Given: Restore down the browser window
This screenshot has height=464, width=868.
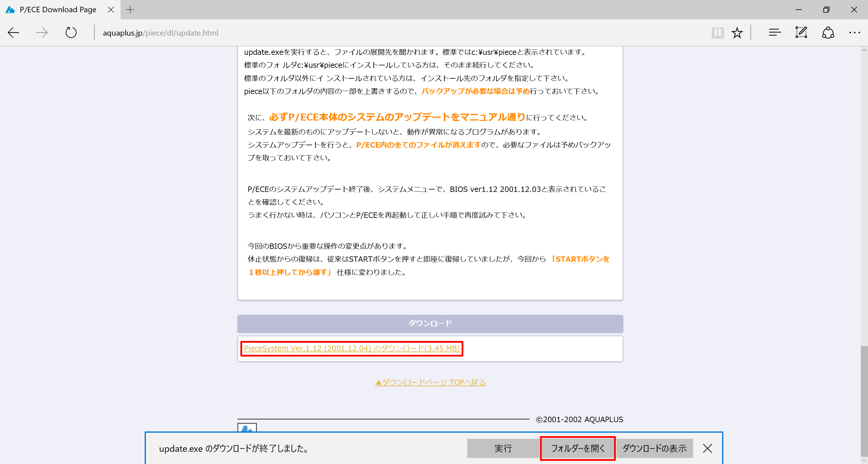Looking at the screenshot, I should click(826, 10).
